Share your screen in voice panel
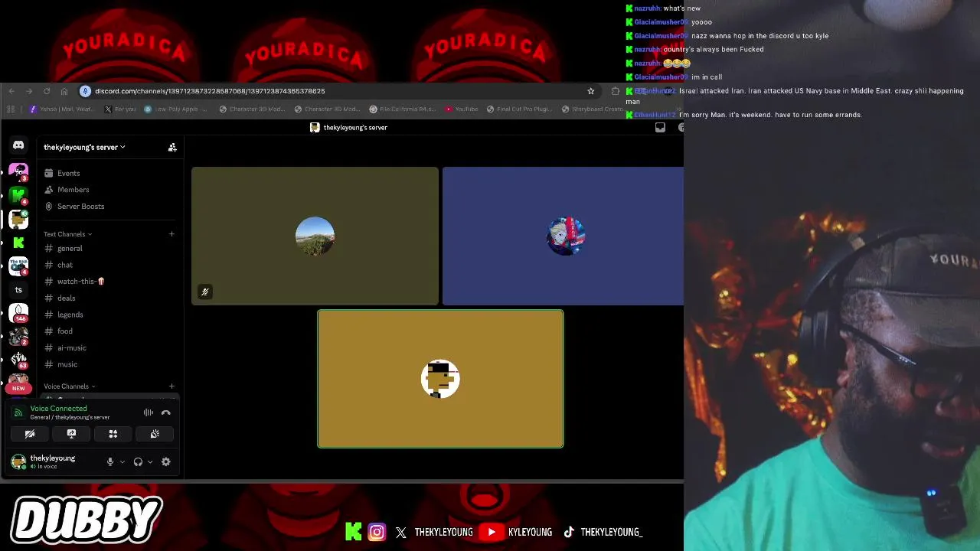This screenshot has width=980, height=551. coord(71,434)
